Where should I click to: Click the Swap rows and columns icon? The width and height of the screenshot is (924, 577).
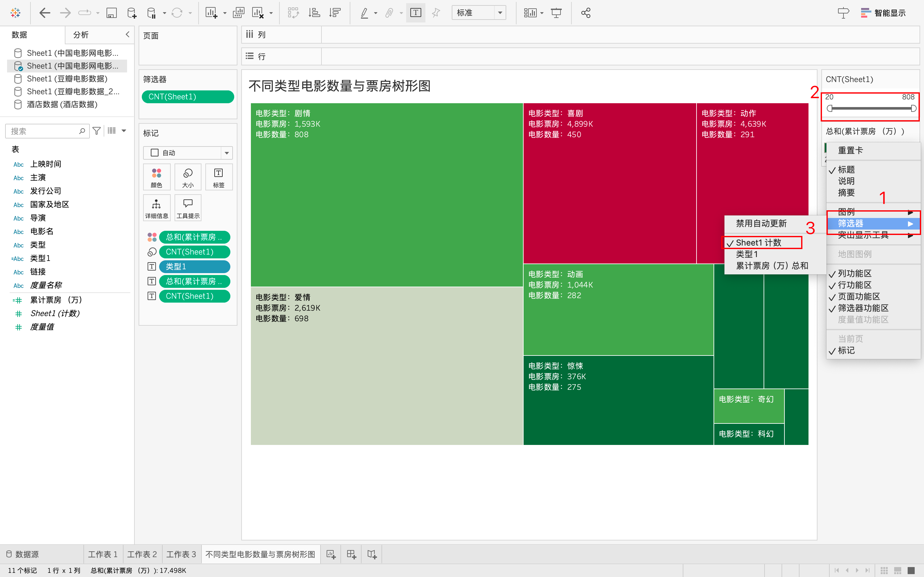pos(293,13)
